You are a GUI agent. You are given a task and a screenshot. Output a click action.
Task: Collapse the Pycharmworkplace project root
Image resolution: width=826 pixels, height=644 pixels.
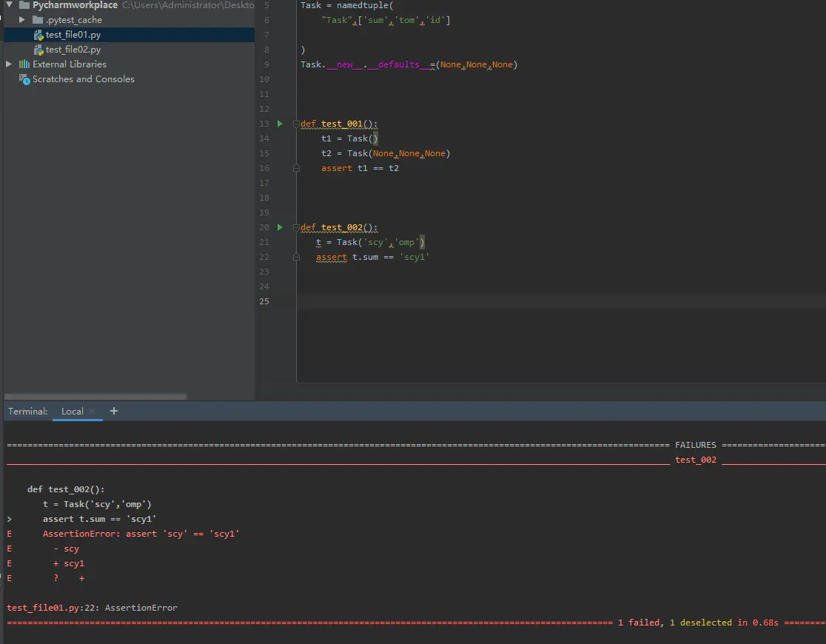point(9,4)
